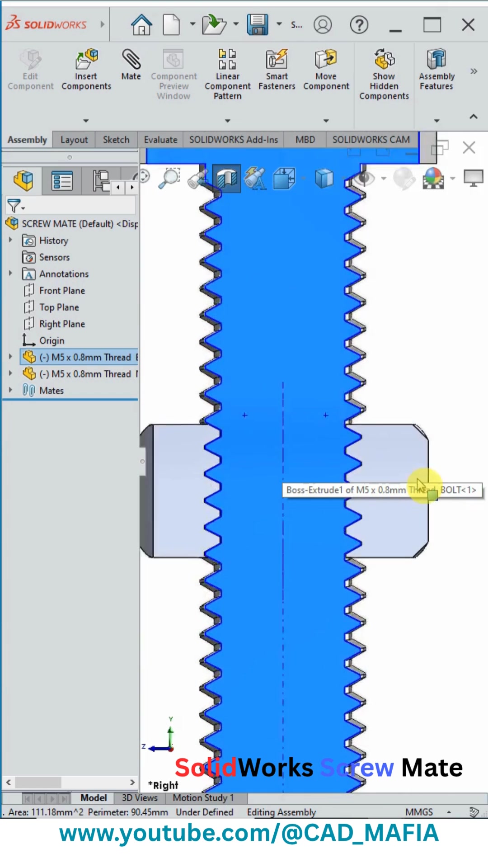Click the feature tree filter funnel icon
The image size is (488, 868).
coord(14,206)
